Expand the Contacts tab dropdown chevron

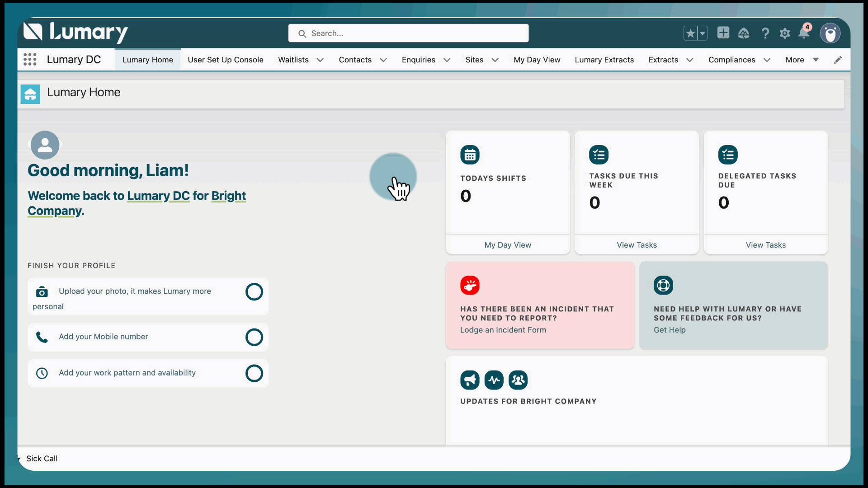pos(383,60)
